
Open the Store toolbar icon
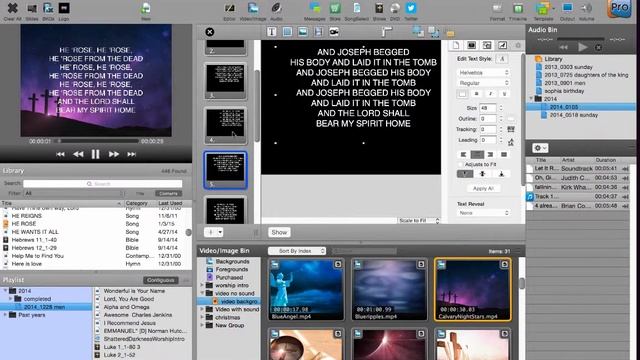(335, 8)
